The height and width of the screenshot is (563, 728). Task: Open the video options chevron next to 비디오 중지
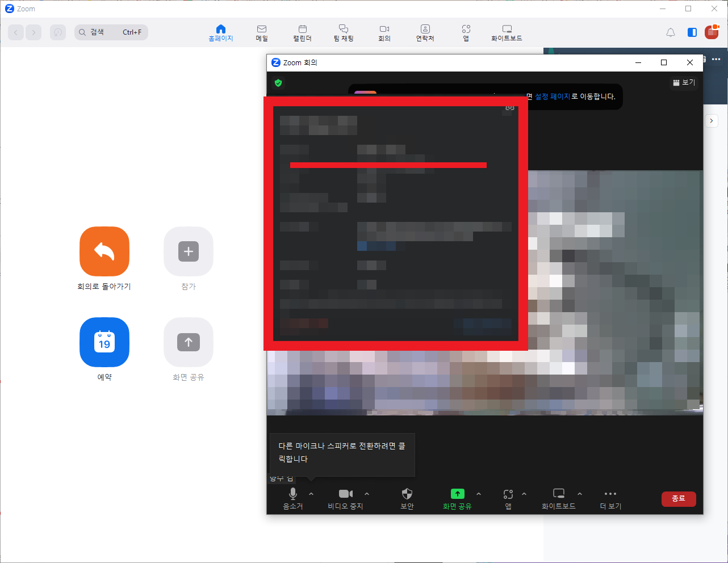pyautogui.click(x=366, y=493)
